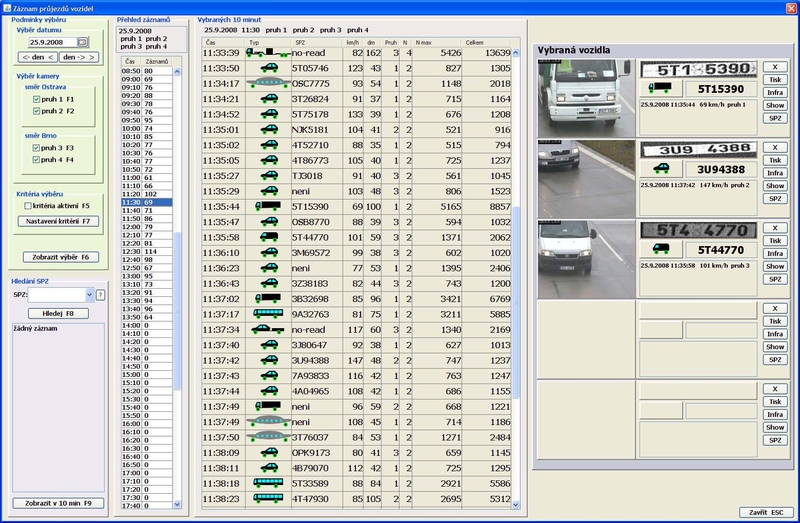Enable the kritéria aktivní F5 checkbox

[30, 205]
